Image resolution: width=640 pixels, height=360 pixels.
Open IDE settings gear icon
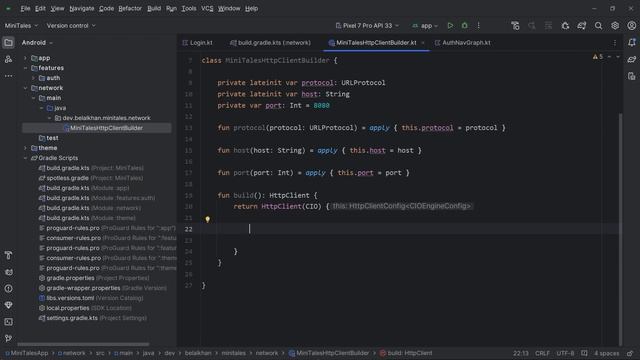click(615, 26)
